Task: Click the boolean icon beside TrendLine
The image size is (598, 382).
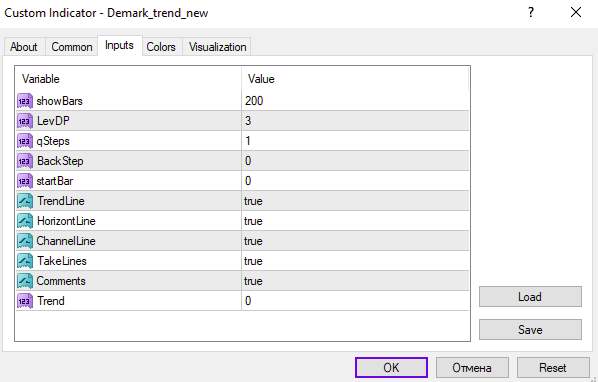Action: 25,201
